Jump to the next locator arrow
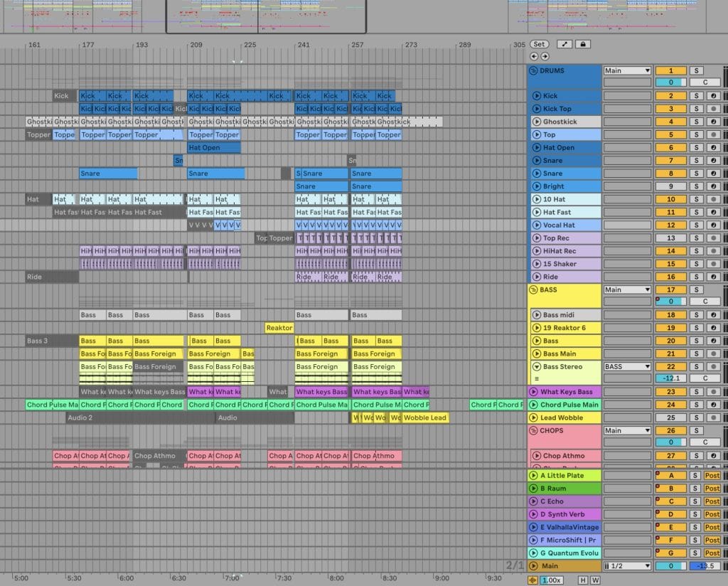The image size is (728, 586). 545,56
